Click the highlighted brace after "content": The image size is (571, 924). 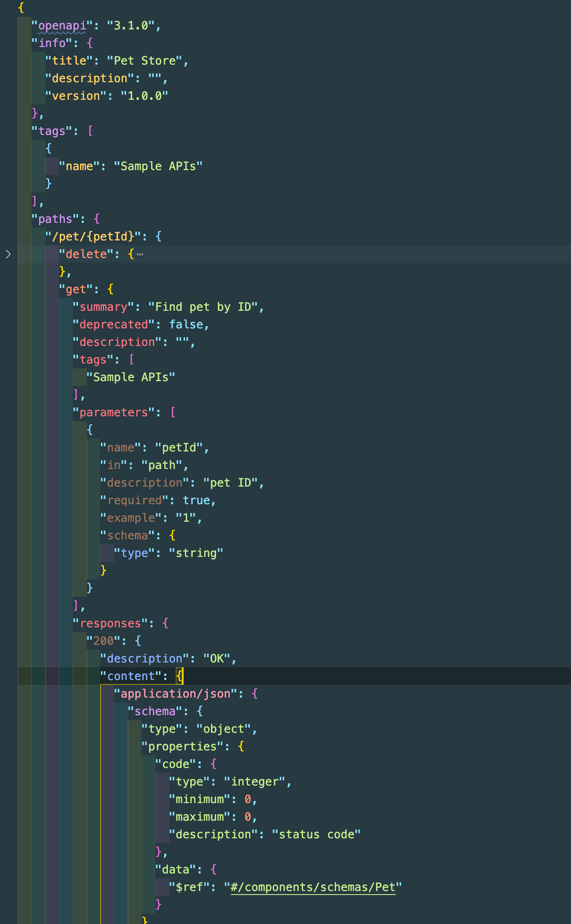coord(179,676)
